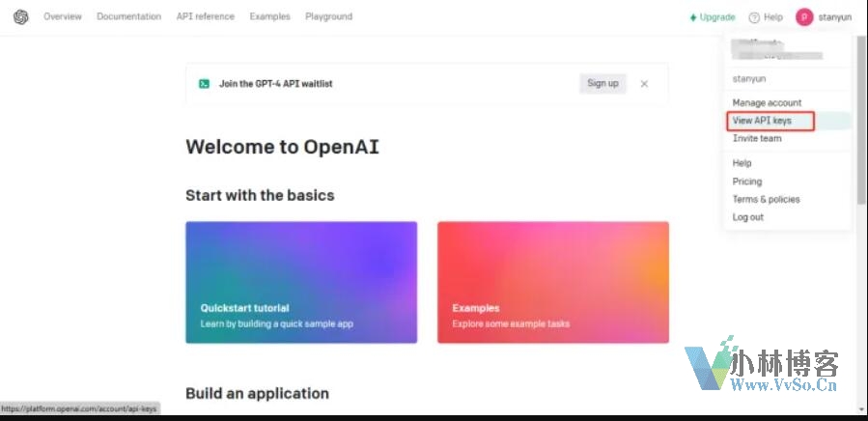Log out from the account menu
Viewport: 868px width, 421px height.
(x=748, y=217)
